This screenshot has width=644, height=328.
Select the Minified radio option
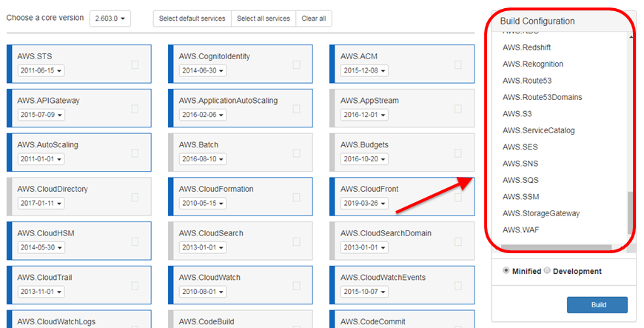[x=506, y=270]
